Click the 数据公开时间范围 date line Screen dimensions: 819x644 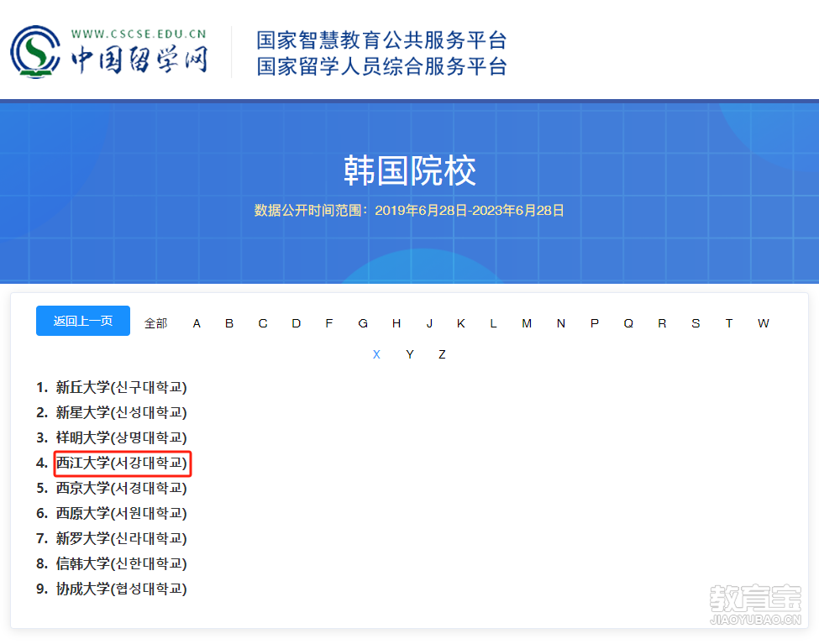[x=409, y=211]
